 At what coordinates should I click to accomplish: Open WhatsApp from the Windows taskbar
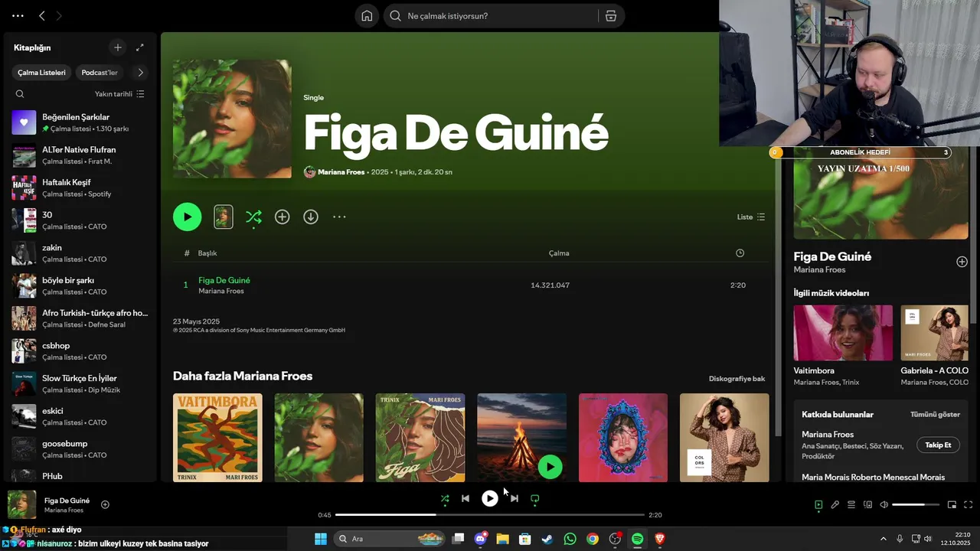pos(570,539)
